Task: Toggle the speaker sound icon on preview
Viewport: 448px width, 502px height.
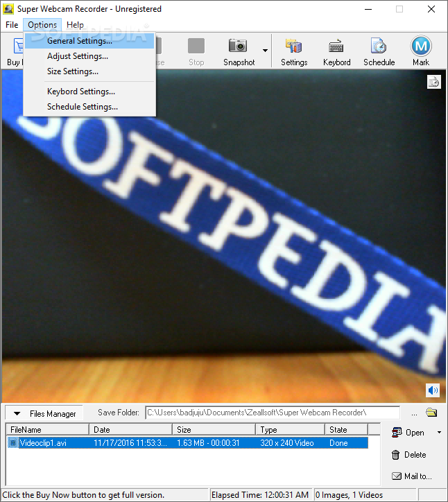Action: pyautogui.click(x=433, y=390)
